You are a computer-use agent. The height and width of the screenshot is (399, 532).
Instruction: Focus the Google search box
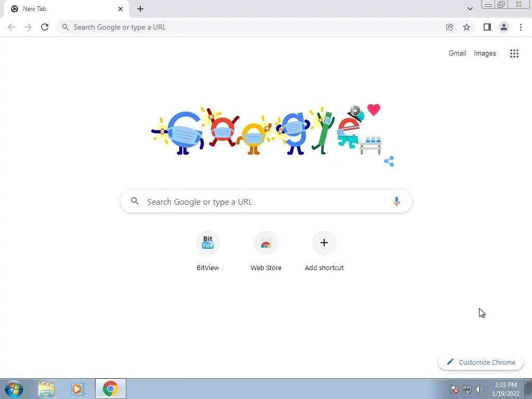coord(266,202)
